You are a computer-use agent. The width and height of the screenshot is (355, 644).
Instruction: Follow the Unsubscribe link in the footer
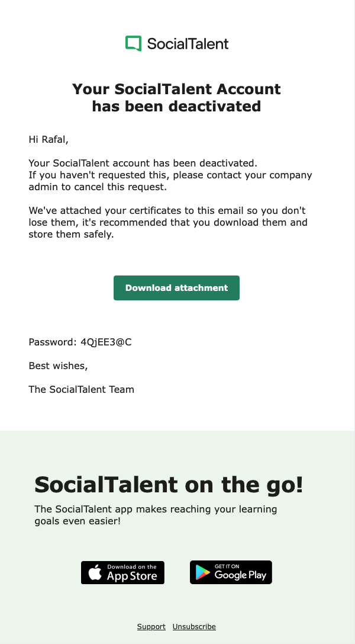point(194,627)
